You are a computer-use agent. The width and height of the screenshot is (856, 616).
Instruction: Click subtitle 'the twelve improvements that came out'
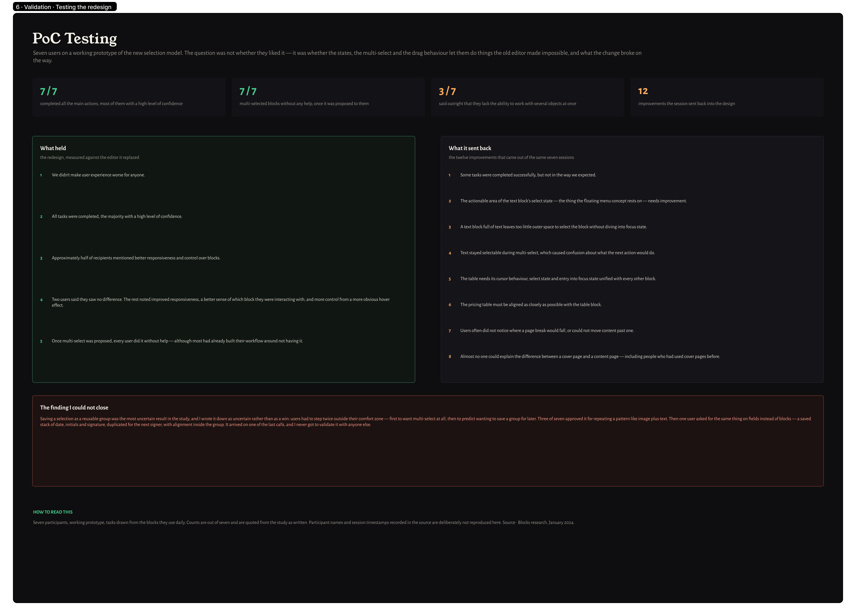[x=511, y=157]
